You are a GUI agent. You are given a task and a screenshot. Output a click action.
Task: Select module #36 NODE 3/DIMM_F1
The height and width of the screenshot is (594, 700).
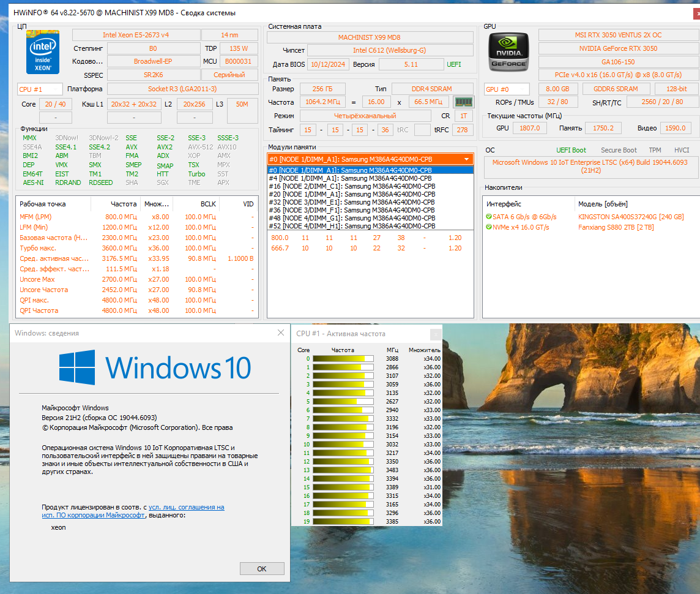(x=370, y=210)
